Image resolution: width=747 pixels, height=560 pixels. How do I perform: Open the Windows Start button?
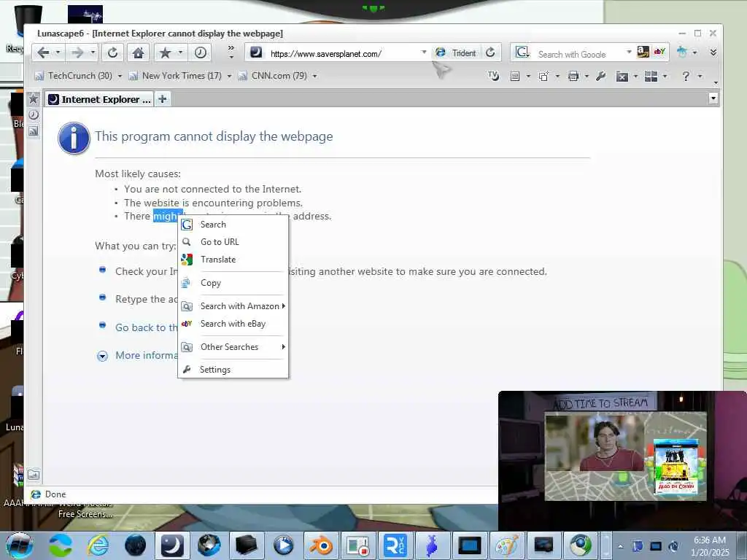pos(19,545)
